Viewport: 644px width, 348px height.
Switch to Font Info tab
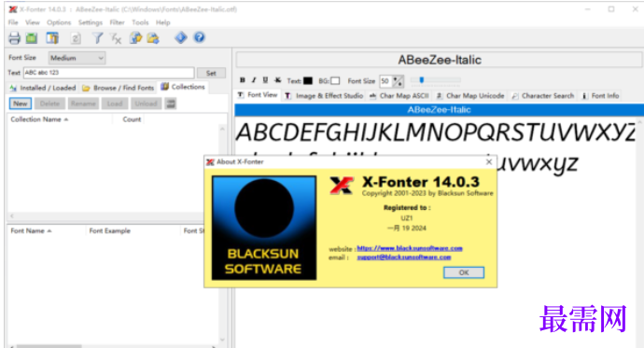600,95
